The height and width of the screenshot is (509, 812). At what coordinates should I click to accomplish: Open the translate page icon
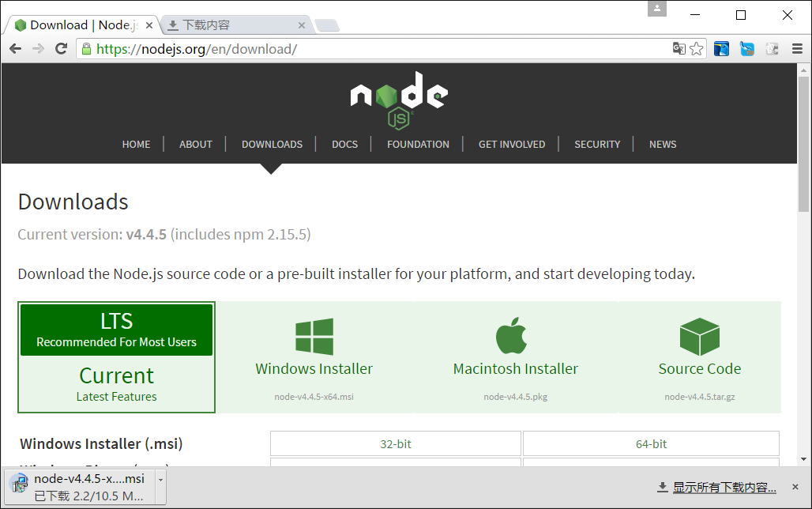pyautogui.click(x=679, y=49)
